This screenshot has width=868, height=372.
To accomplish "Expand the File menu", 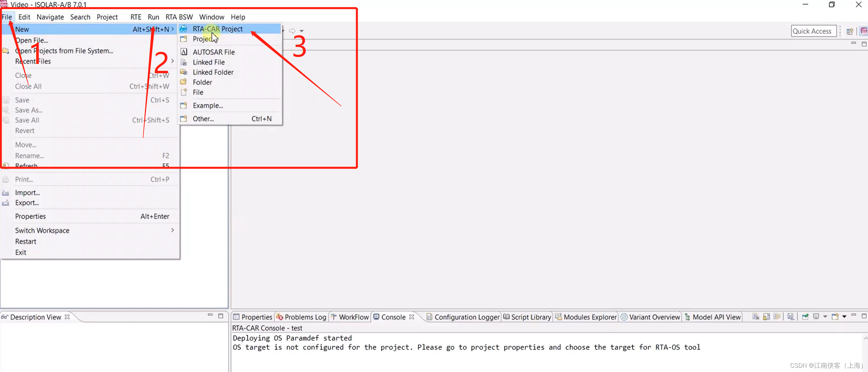I will pyautogui.click(x=7, y=17).
